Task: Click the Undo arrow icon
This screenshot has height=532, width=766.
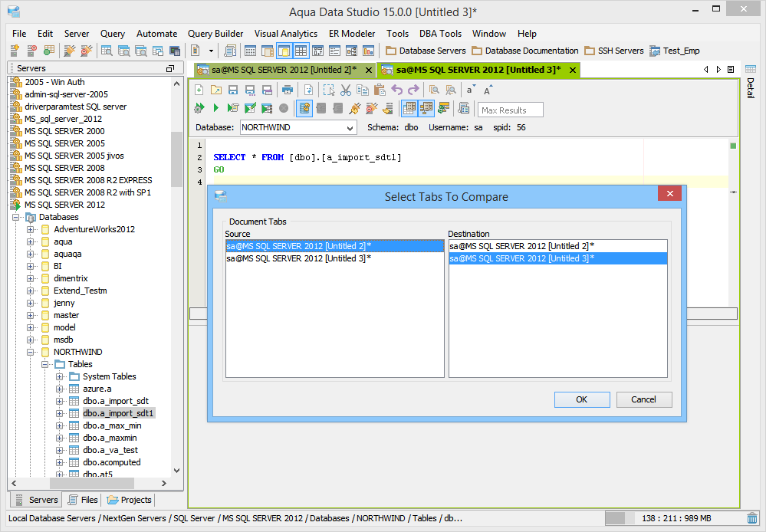Action: pos(396,90)
